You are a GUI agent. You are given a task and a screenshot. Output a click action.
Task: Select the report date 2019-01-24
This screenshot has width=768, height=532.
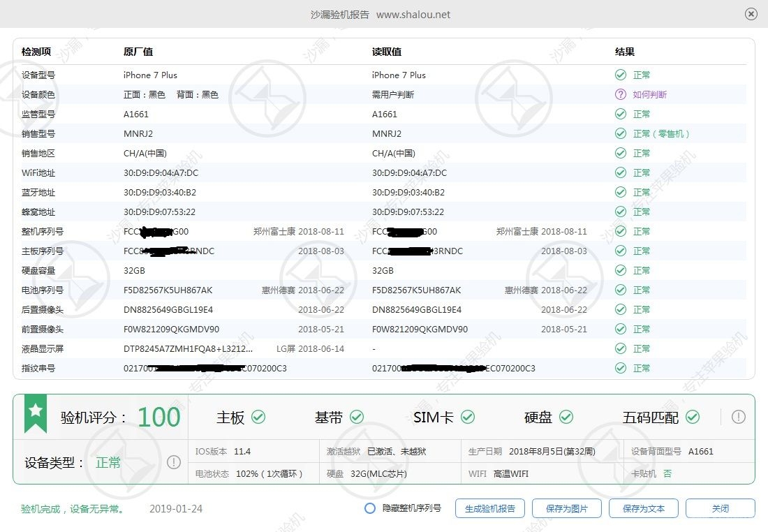tap(176, 508)
